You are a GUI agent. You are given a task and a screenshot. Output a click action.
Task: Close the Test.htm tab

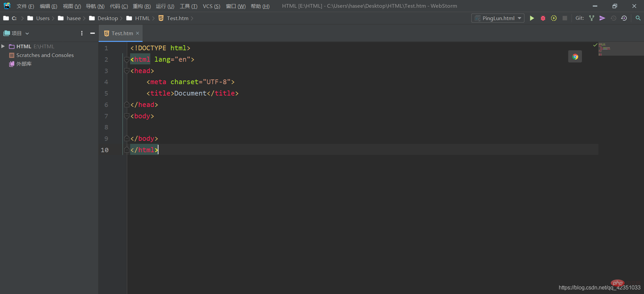138,33
